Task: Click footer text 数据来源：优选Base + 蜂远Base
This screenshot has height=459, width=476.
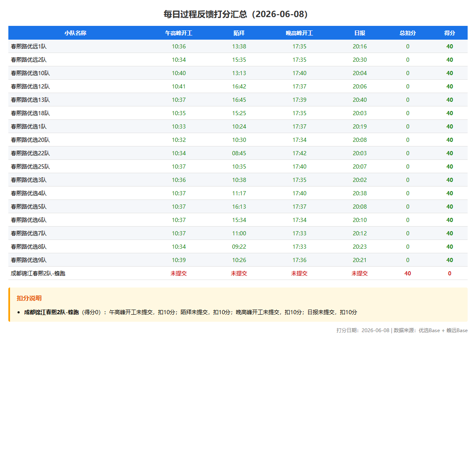Action: (x=430, y=330)
